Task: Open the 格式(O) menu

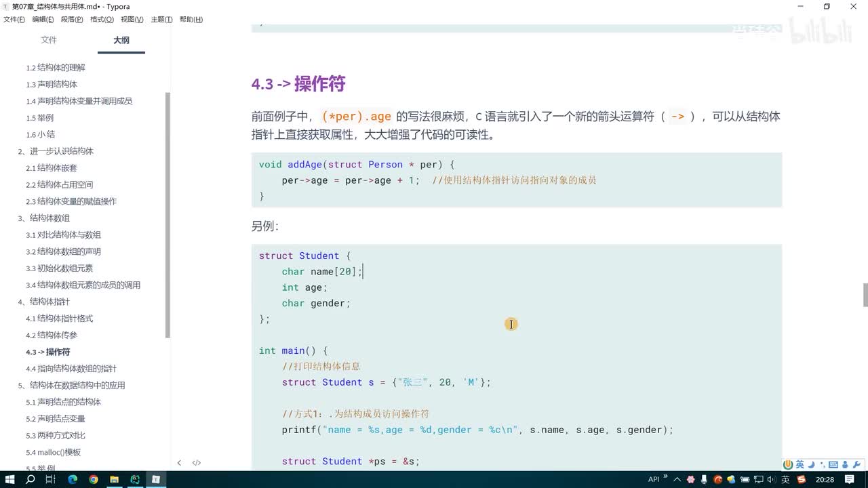Action: pyautogui.click(x=102, y=20)
